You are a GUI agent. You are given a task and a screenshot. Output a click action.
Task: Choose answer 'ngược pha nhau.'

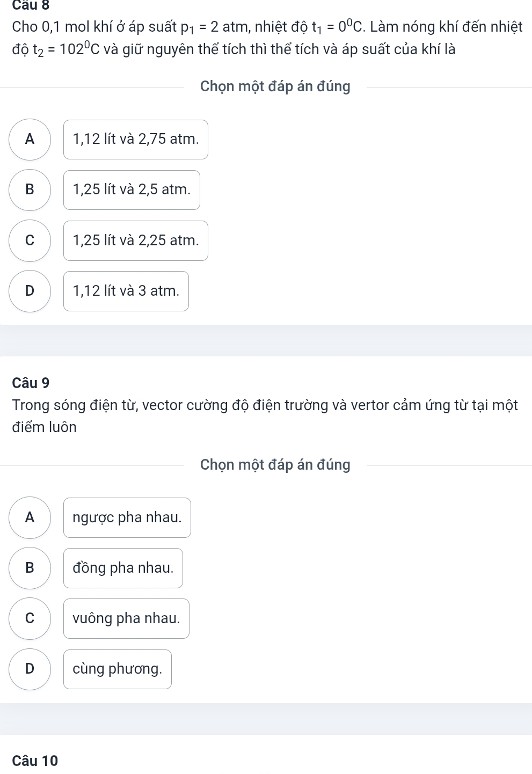(x=127, y=517)
